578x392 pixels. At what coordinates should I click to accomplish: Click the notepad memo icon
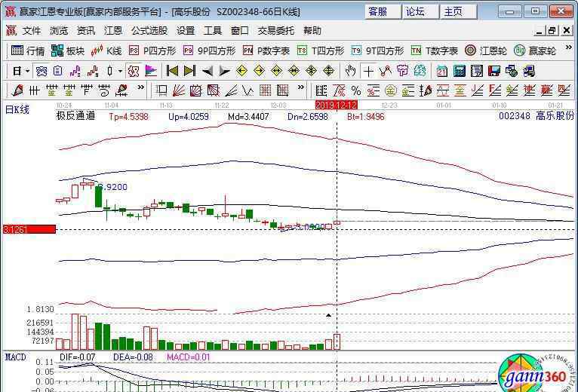57,71
